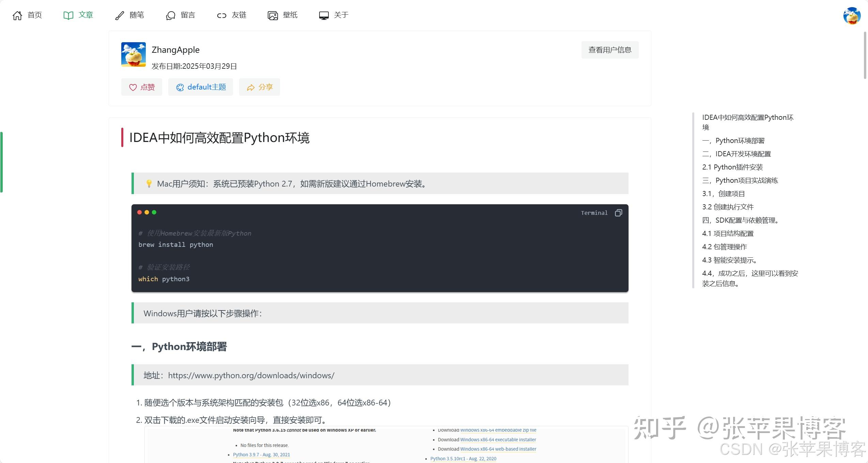
Task: Click the chain-link icon for 友链
Action: click(221, 15)
